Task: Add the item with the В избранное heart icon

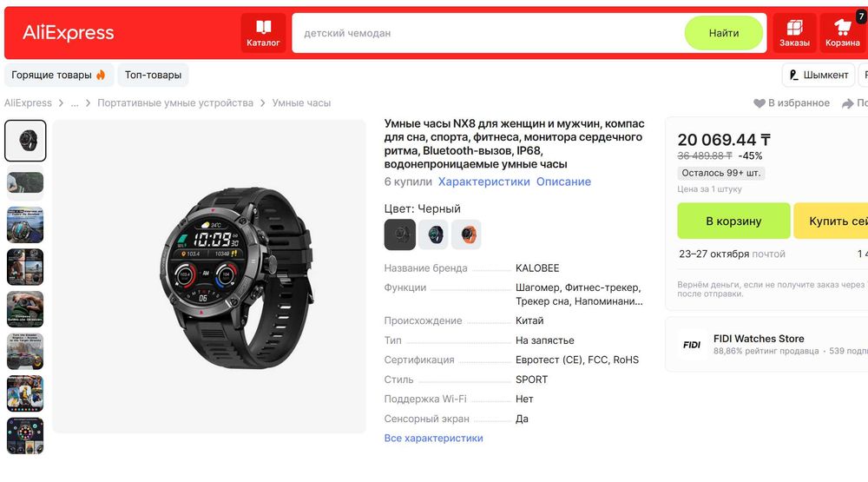Action: click(759, 103)
